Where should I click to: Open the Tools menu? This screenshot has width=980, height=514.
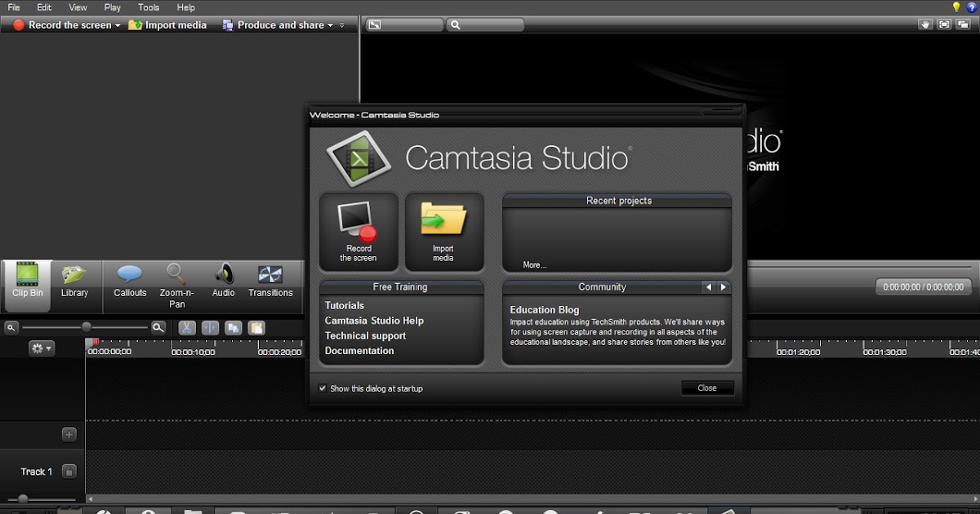coord(149,7)
